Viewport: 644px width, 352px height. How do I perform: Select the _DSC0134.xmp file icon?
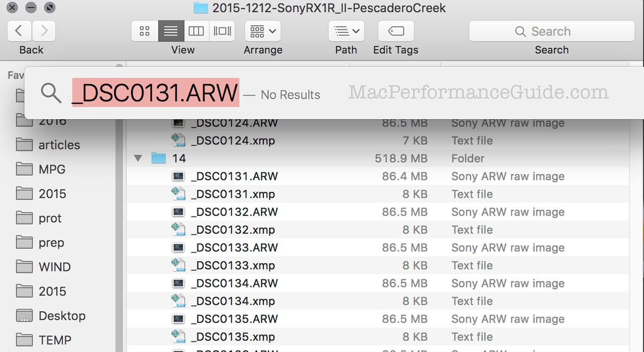tap(178, 301)
